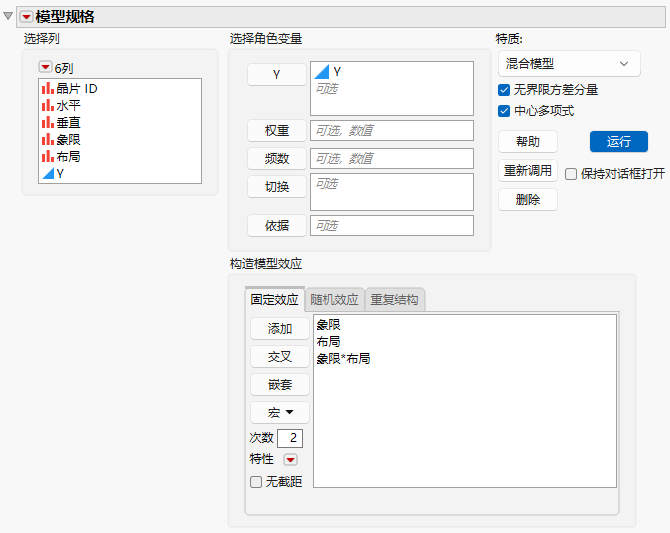The width and height of the screenshot is (670, 533).
Task: Open the 特性 red triangle menu
Action: click(x=291, y=460)
